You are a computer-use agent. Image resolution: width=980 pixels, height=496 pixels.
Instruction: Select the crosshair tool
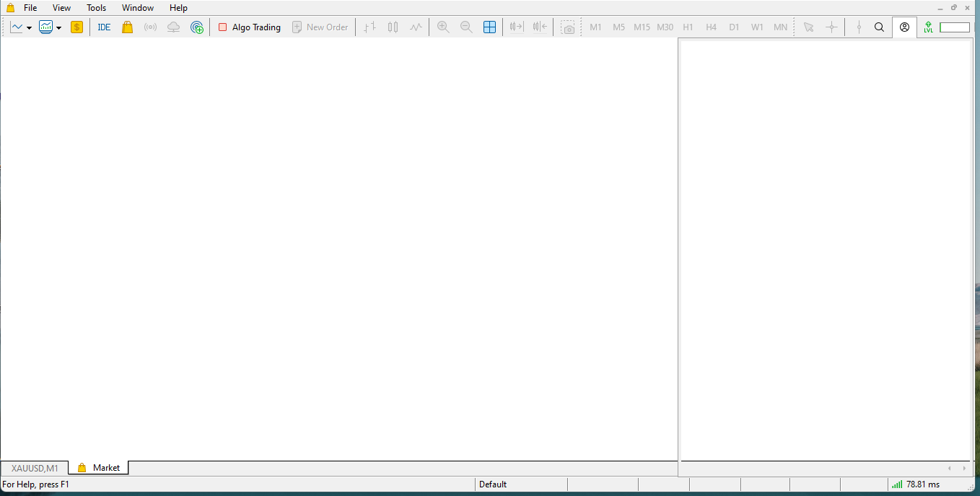[x=831, y=27]
